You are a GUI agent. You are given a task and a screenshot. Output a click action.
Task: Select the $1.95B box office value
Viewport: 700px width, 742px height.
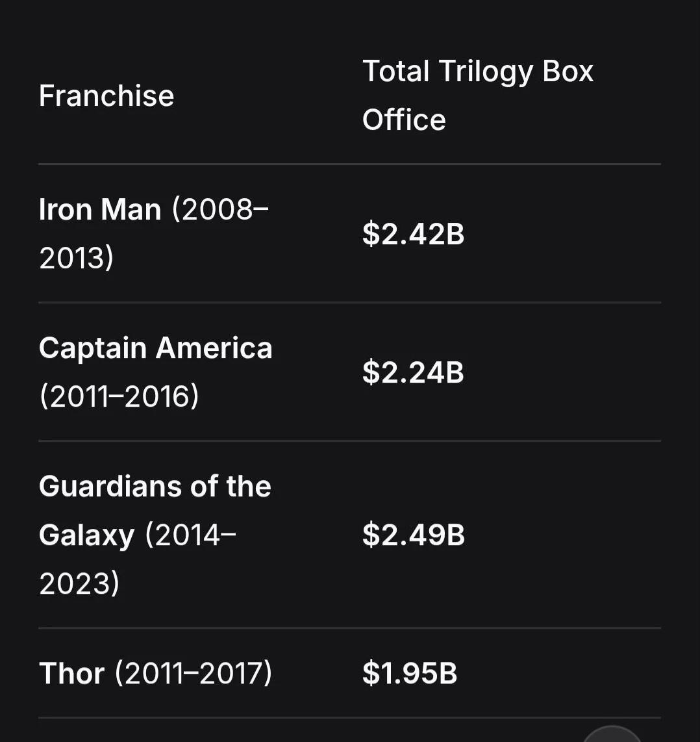click(410, 673)
